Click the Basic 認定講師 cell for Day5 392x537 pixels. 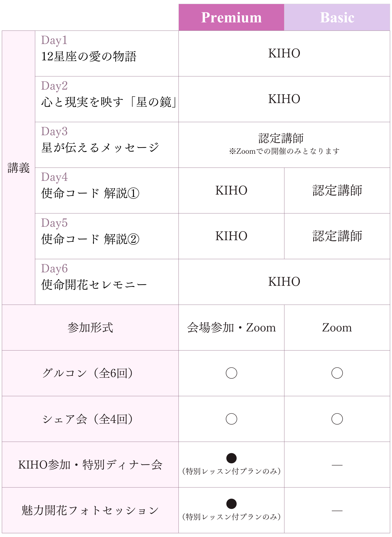337,236
